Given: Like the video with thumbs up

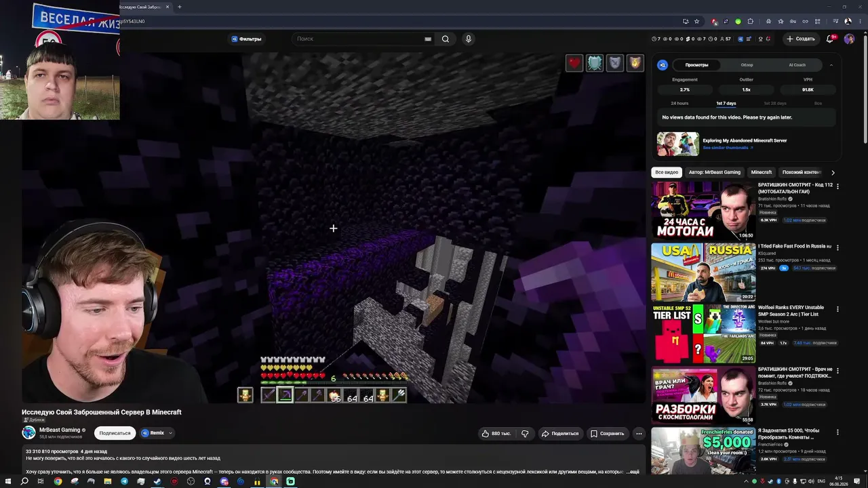Looking at the screenshot, I should tap(496, 434).
